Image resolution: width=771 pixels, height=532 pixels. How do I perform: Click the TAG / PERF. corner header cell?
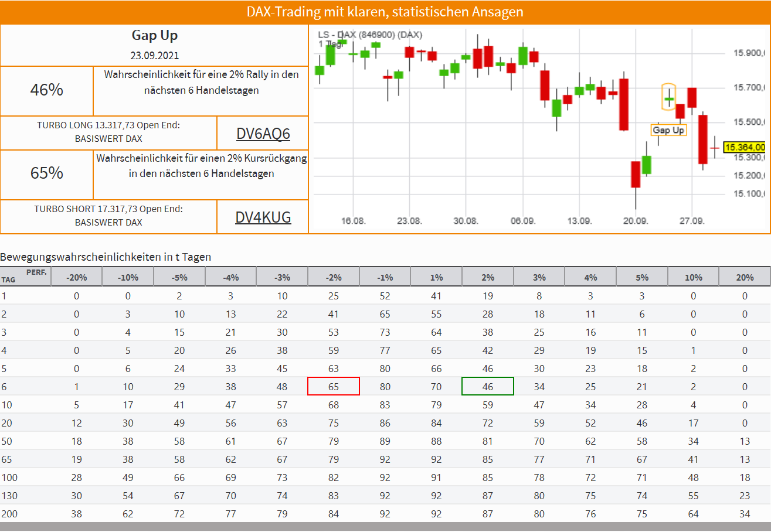(25, 277)
